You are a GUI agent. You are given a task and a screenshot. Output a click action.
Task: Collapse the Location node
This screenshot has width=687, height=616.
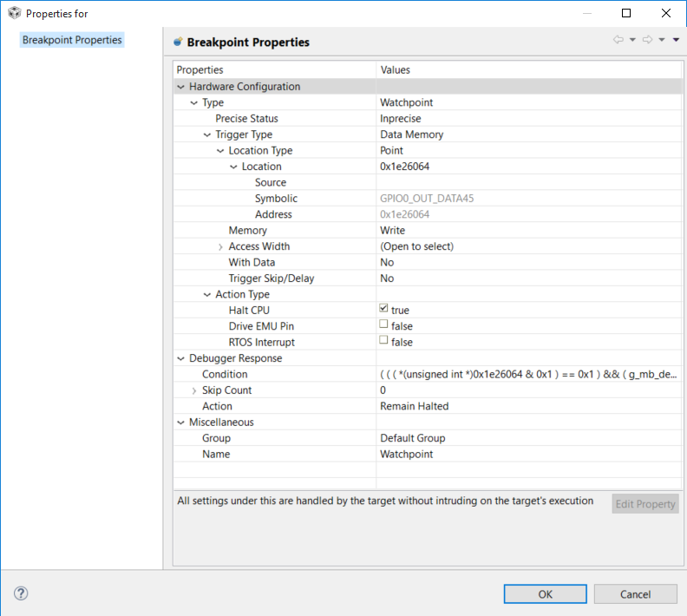[233, 167]
